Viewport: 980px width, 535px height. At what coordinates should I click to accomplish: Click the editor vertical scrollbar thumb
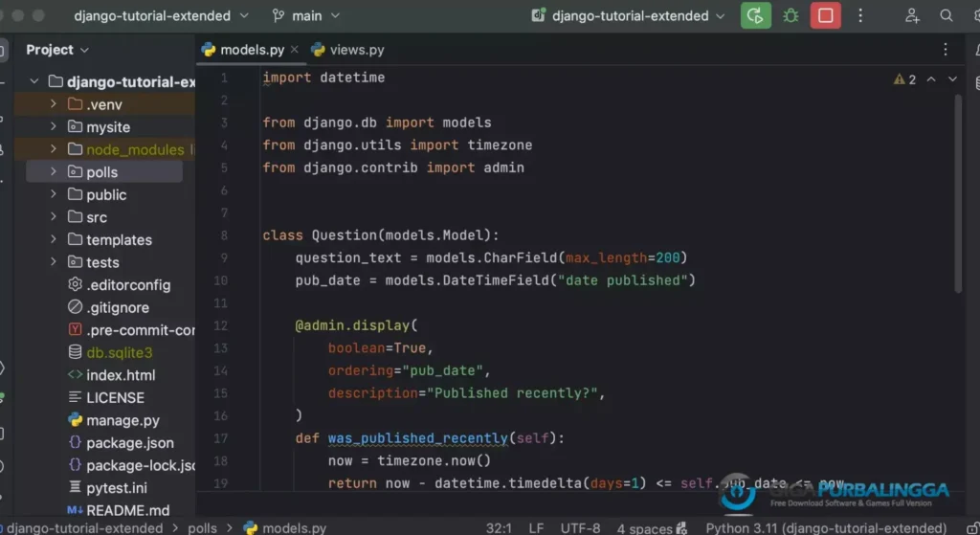(958, 192)
